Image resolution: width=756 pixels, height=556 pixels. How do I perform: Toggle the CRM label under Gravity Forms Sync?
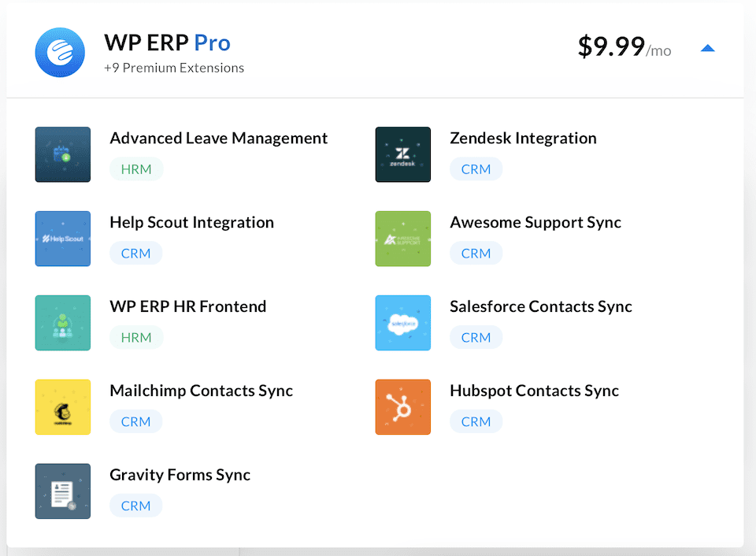(x=135, y=506)
